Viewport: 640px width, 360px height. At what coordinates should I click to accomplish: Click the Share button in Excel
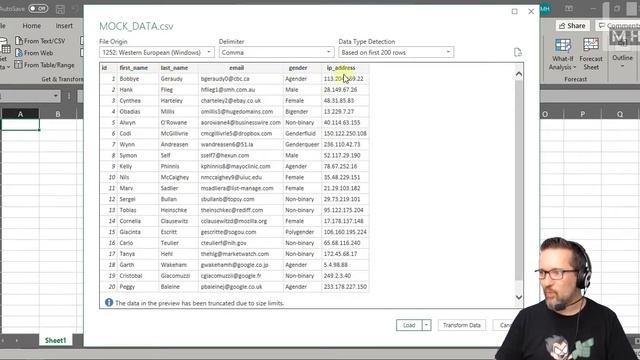(572, 26)
